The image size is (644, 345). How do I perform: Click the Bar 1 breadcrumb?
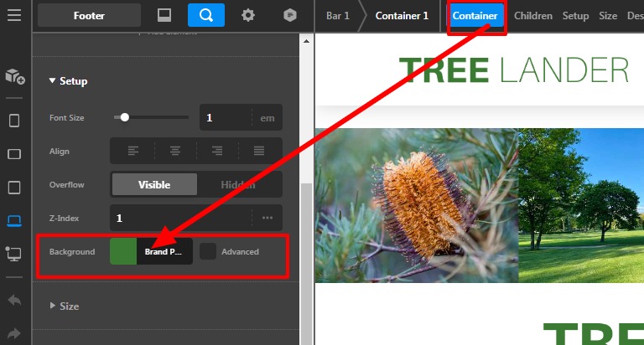tap(337, 16)
